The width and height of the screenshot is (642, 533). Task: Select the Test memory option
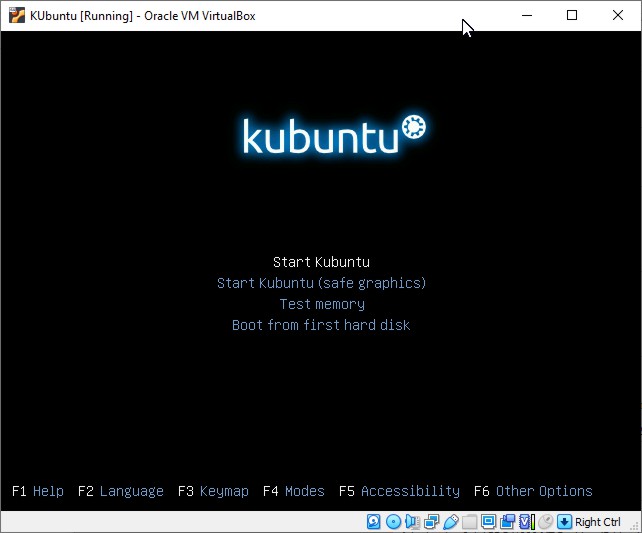tap(322, 304)
